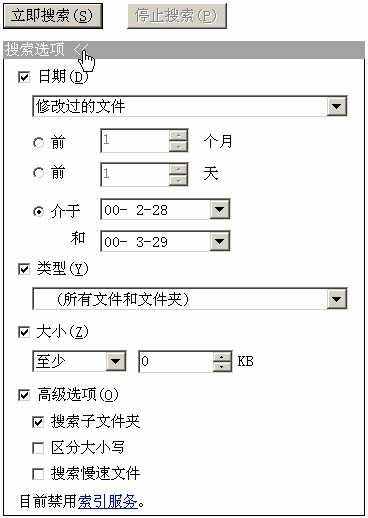Select the 介于 radio button

pos(39,211)
